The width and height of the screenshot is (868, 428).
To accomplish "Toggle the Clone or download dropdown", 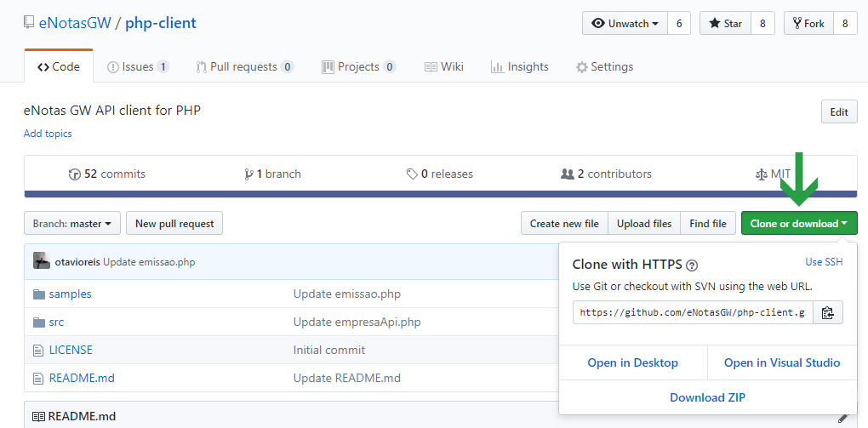I will (799, 224).
